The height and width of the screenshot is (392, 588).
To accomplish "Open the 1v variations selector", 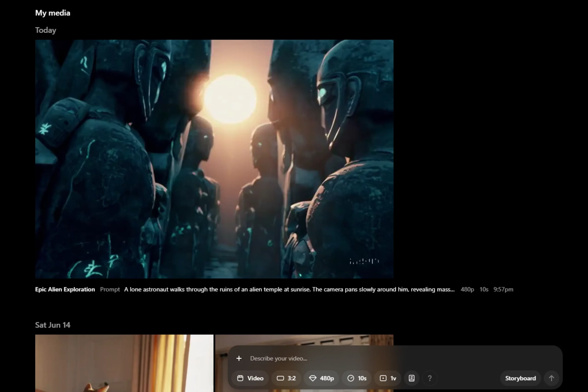I will (x=388, y=378).
